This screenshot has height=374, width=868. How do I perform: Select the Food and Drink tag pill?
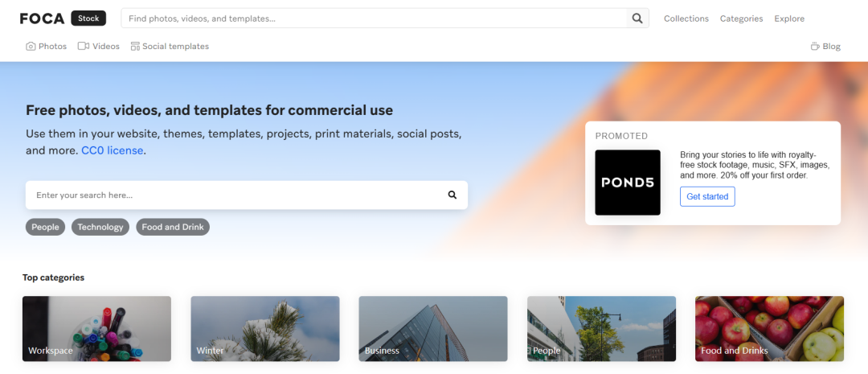pos(173,227)
